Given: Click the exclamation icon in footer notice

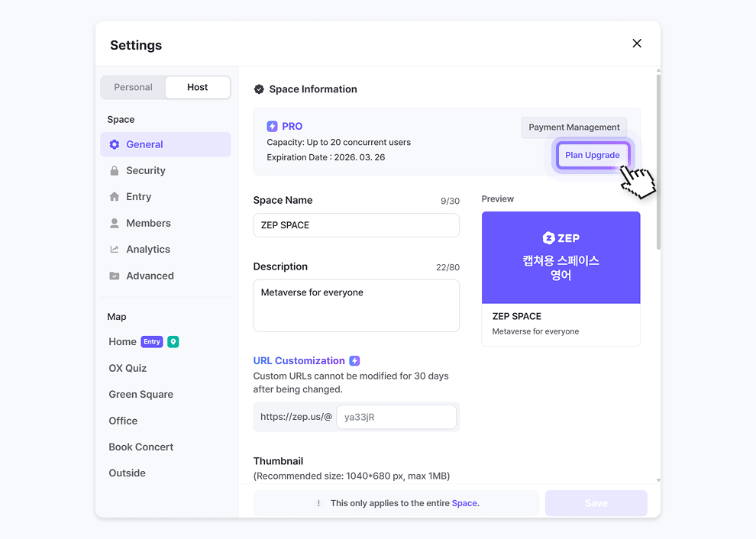Looking at the screenshot, I should (318, 503).
